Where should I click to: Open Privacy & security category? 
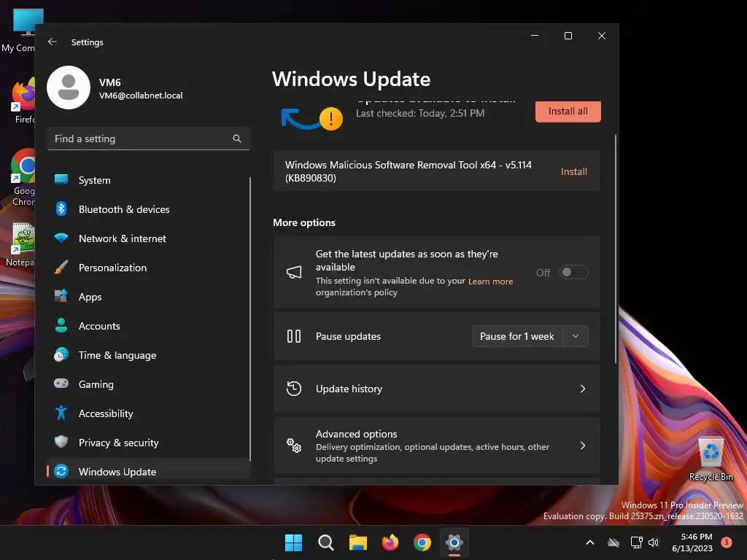coord(149,443)
